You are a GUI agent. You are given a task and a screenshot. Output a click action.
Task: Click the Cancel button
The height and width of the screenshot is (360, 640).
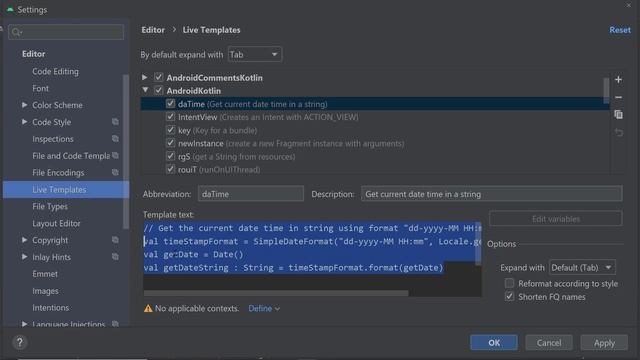549,342
